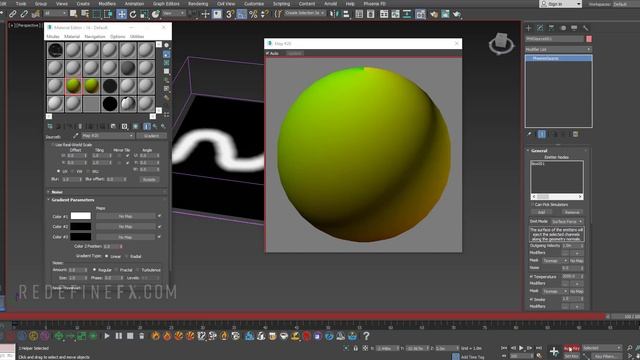Toggle the Percent Snap icon
The height and width of the screenshot is (360, 640).
[x=253, y=14]
